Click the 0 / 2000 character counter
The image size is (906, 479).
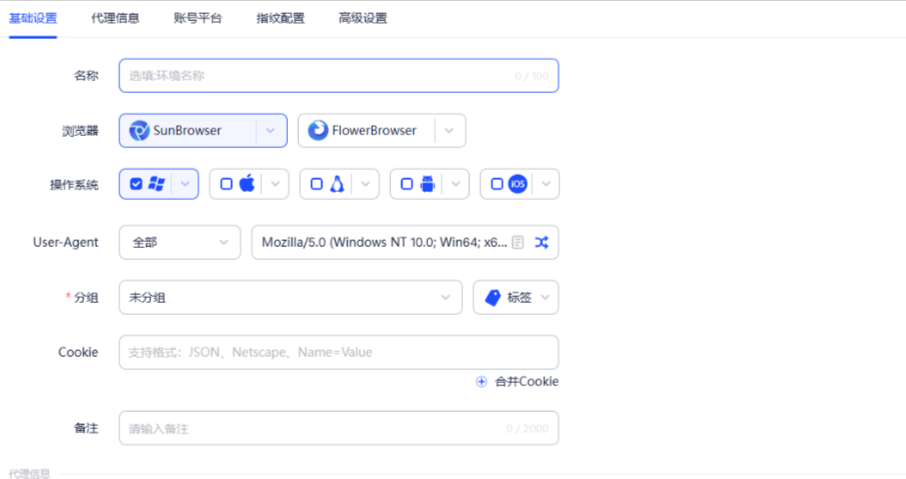pos(528,429)
